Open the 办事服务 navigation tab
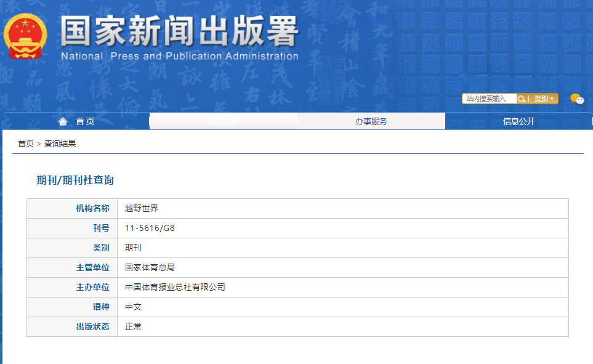This screenshot has width=593, height=364. coord(371,121)
